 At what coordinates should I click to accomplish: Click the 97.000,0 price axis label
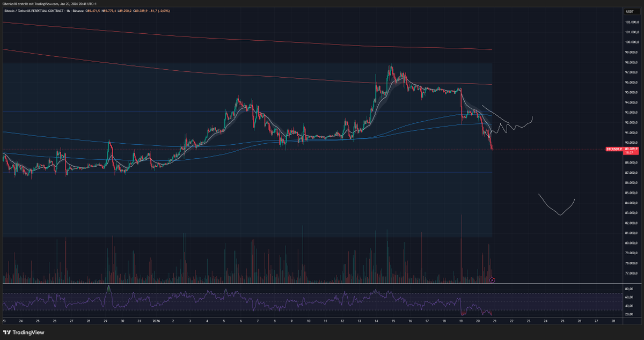click(630, 72)
